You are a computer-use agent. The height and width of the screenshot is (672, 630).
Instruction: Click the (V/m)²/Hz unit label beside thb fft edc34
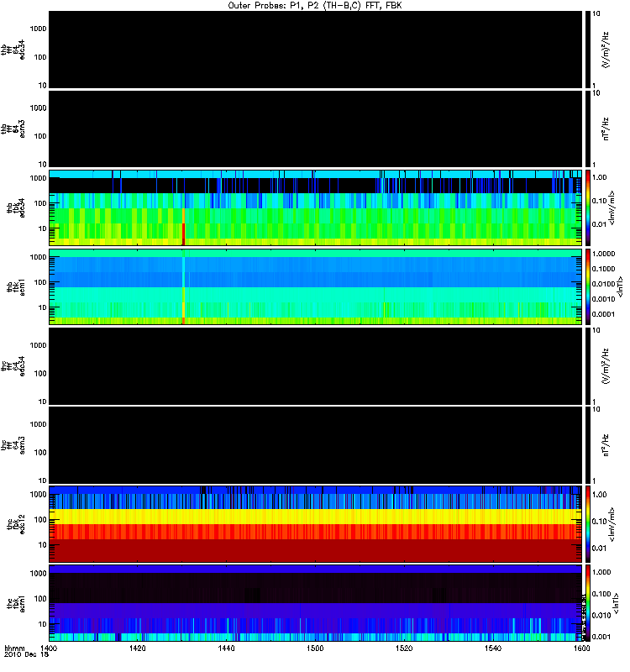click(x=605, y=50)
